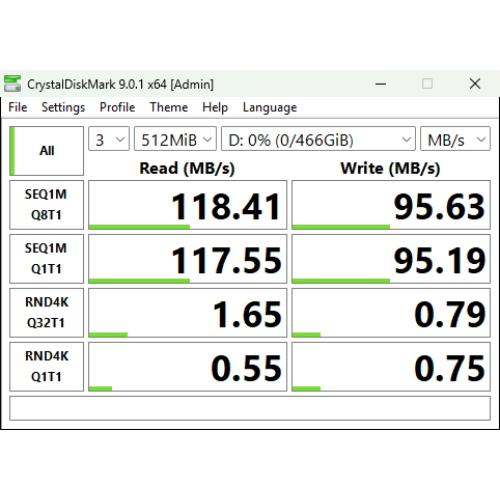Open the Profile menu
Screen dimensions: 500x500
pyautogui.click(x=117, y=107)
